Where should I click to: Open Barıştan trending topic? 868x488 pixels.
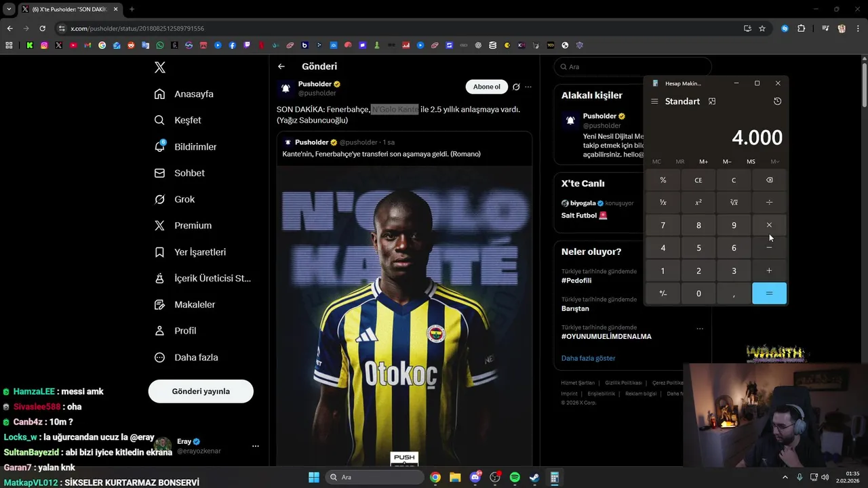[575, 308]
